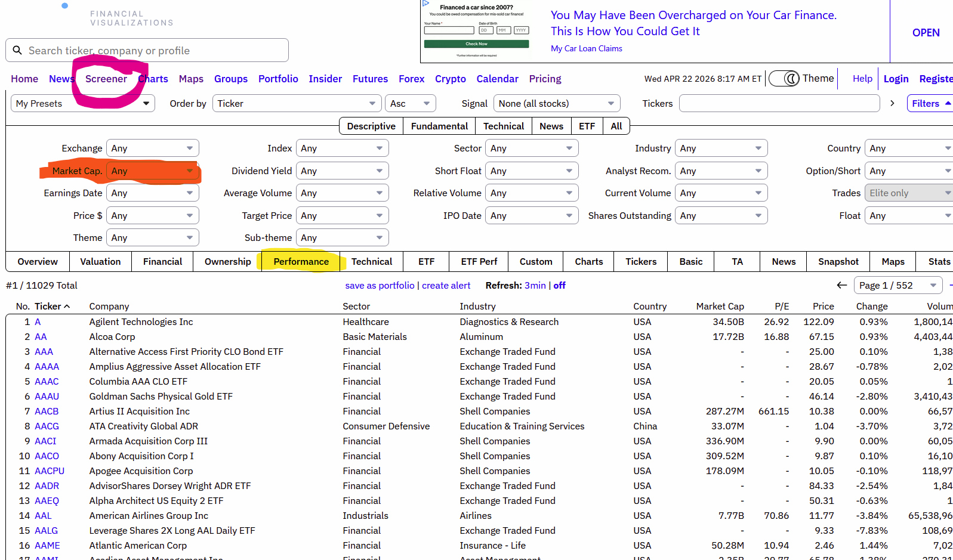This screenshot has height=560, width=953.
Task: Click the previous page left arrow
Action: click(x=841, y=285)
